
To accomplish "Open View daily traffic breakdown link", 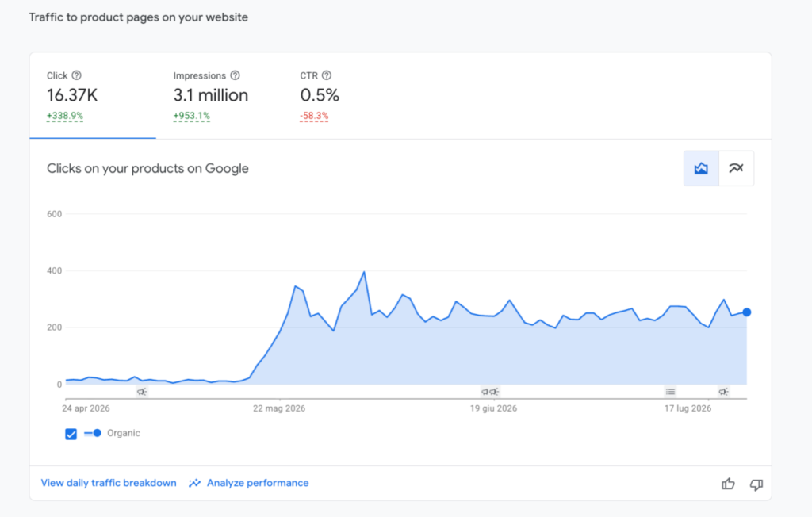I will pyautogui.click(x=109, y=483).
